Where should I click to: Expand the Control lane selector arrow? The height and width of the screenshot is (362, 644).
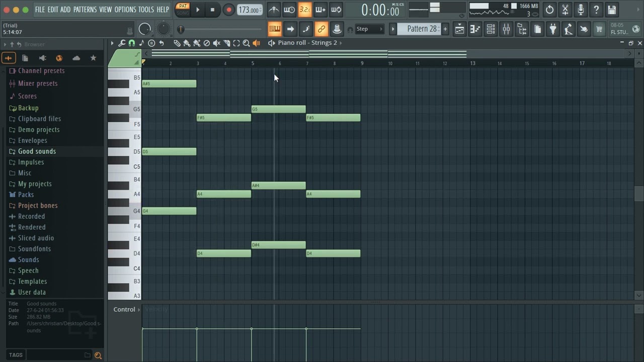(x=139, y=310)
